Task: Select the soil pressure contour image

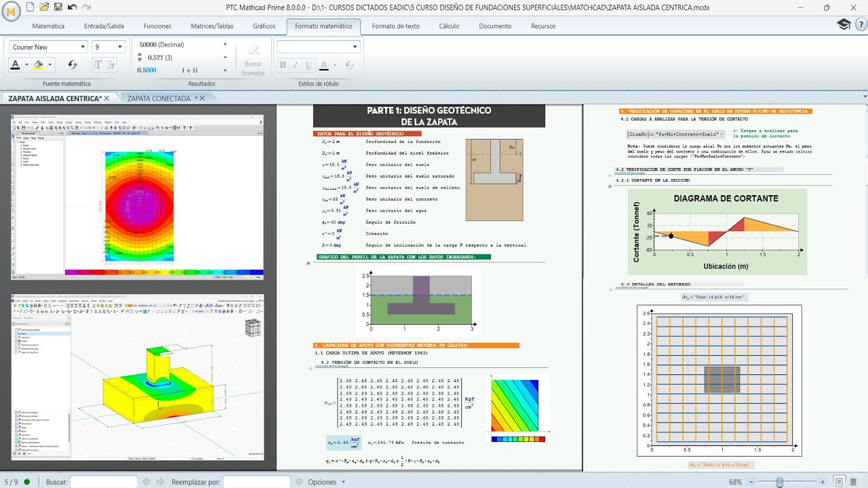Action: point(137,197)
